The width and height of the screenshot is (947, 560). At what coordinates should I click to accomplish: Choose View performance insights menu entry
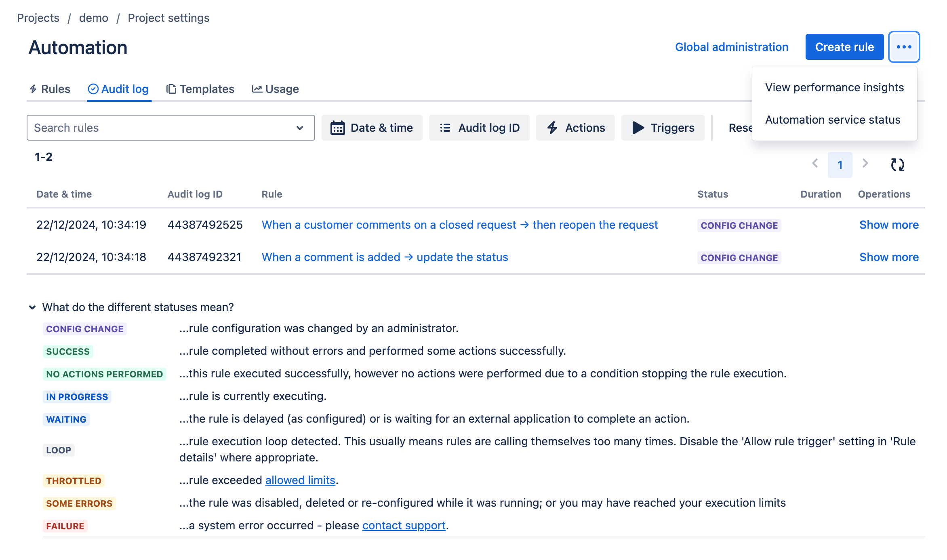coord(834,87)
